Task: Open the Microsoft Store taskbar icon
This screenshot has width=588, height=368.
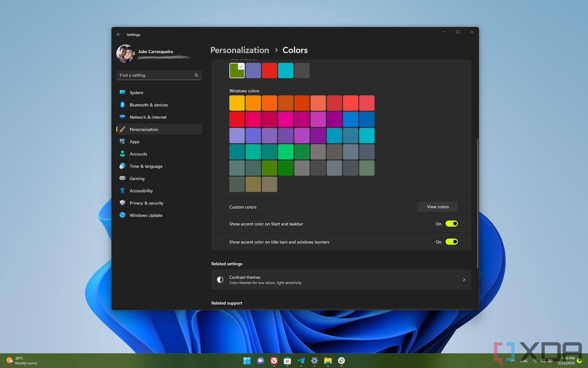Action: 287,361
